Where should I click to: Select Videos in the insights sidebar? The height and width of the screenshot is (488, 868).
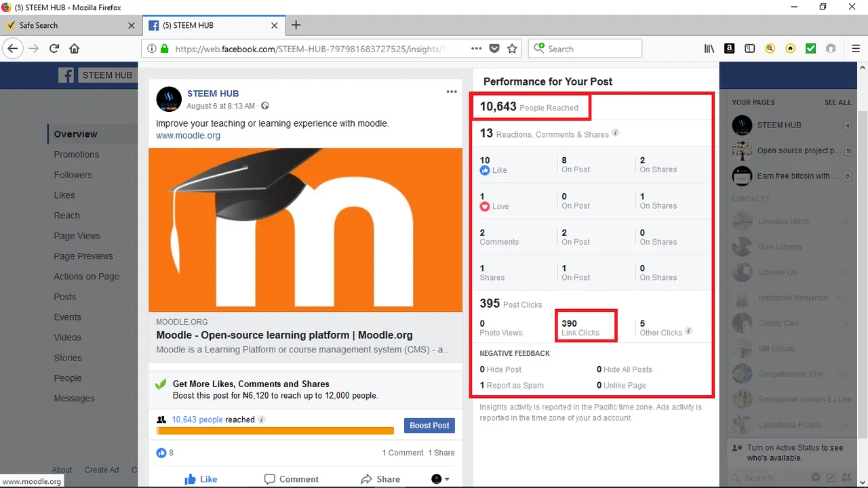tap(67, 338)
